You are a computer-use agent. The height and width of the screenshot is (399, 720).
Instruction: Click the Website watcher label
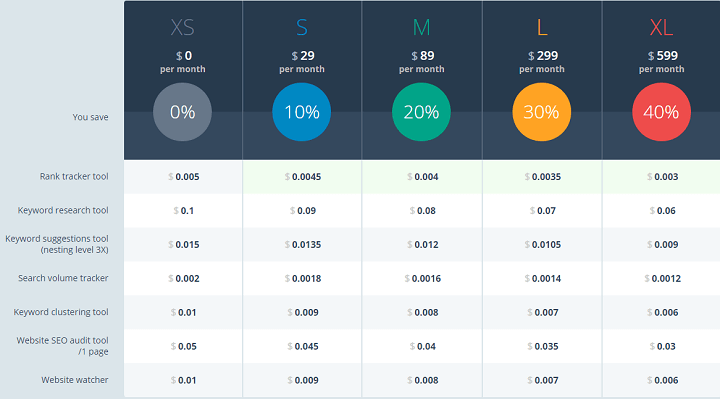[x=75, y=380]
